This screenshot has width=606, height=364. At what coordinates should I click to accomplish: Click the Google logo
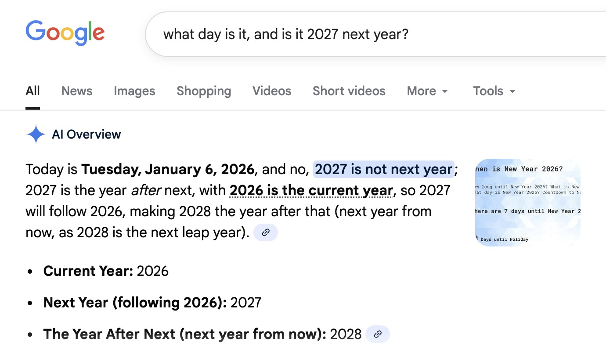point(65,33)
